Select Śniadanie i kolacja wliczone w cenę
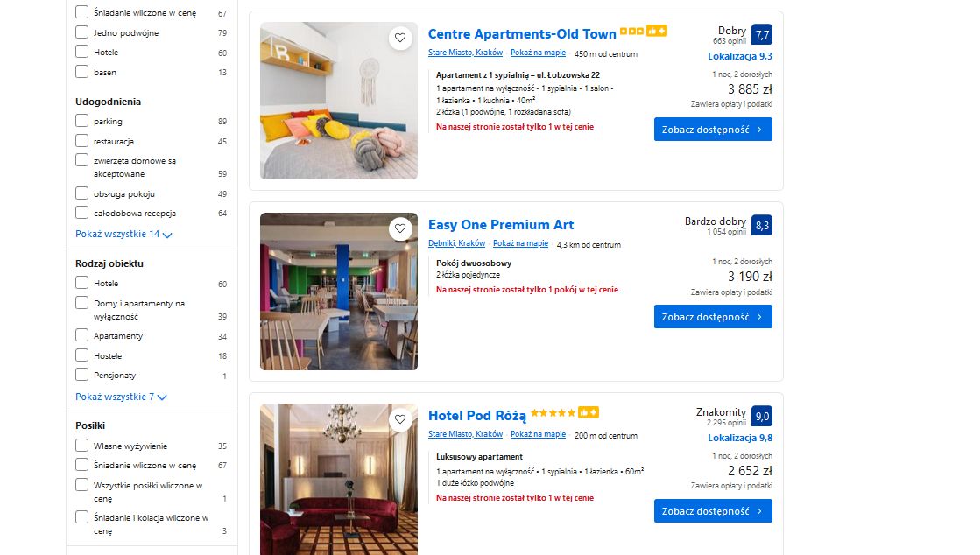 (x=82, y=516)
